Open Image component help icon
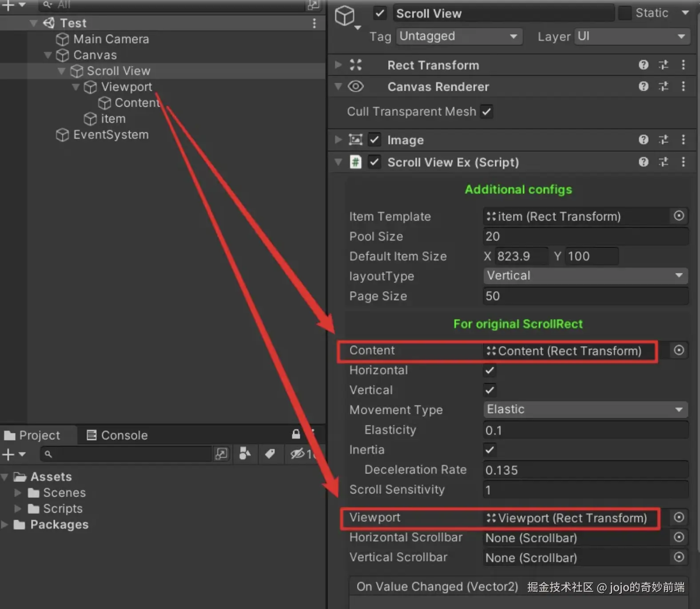Screen dimensions: 700x609 (643, 140)
